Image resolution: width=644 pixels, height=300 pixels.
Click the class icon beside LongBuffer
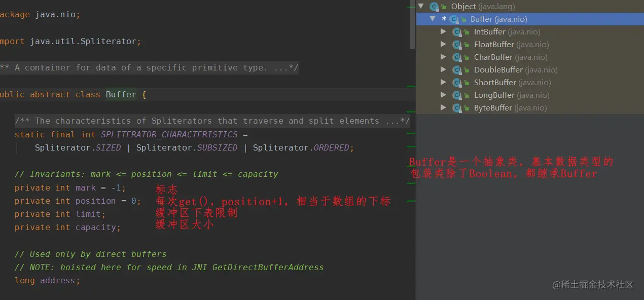457,95
